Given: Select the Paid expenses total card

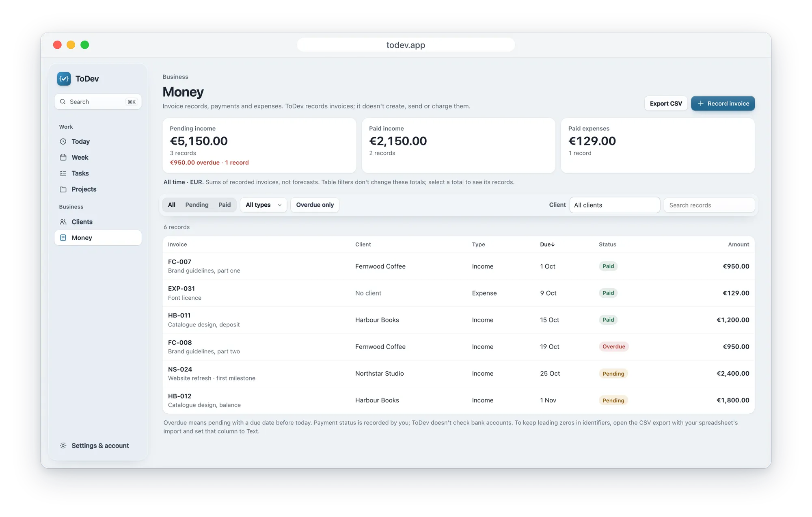Looking at the screenshot, I should [658, 145].
